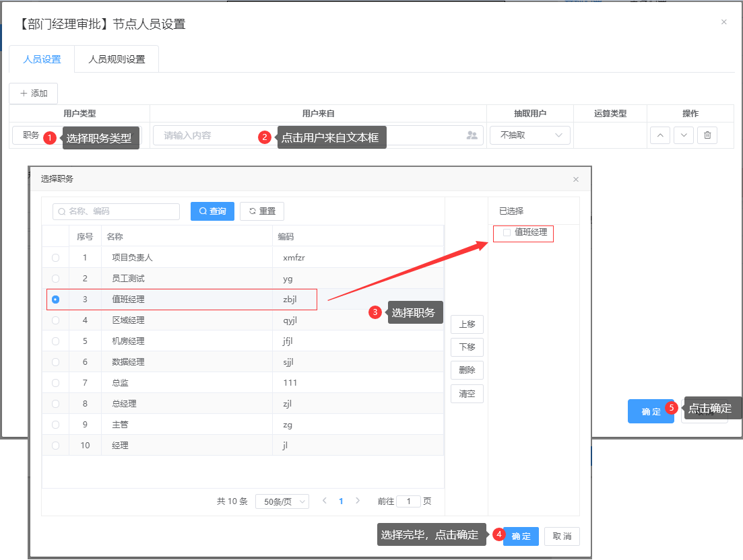The image size is (743, 560).
Task: Open the 职务 user type dropdown
Action: [x=77, y=135]
